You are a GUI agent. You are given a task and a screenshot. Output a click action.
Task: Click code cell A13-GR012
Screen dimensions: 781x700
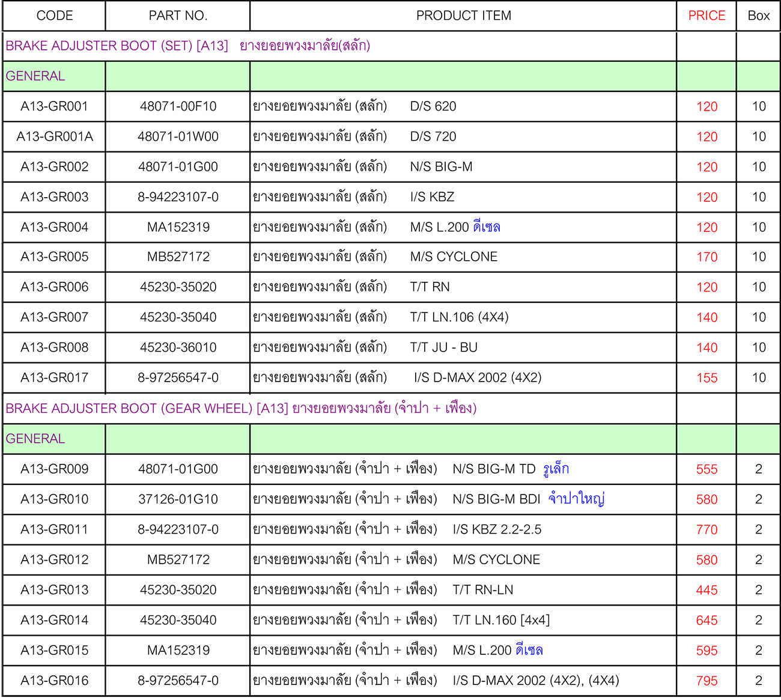tap(55, 559)
